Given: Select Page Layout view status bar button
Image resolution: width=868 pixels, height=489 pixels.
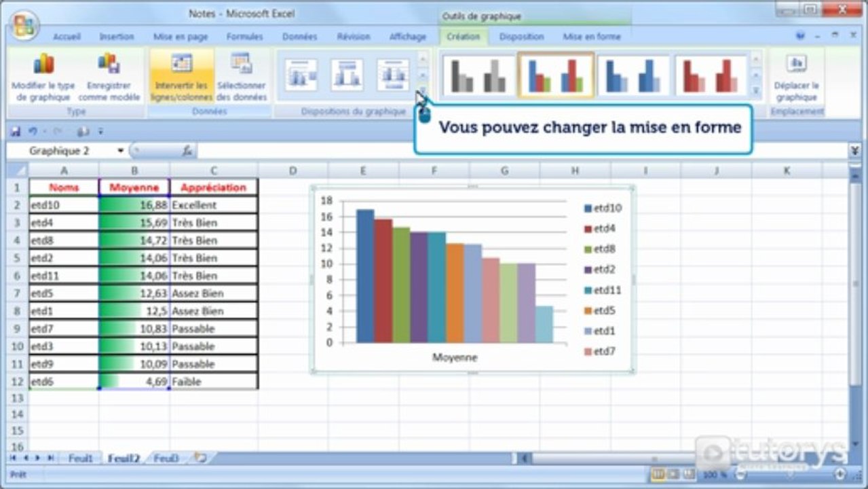Looking at the screenshot, I should click(673, 474).
